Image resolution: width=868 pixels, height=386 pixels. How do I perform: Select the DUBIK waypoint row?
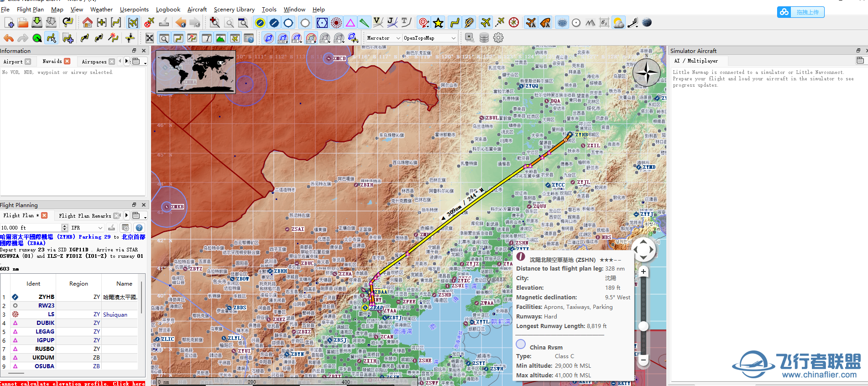(x=69, y=323)
